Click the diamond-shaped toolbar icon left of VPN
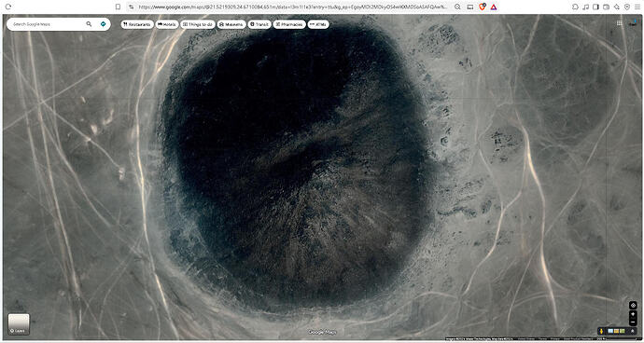The width and height of the screenshot is (644, 343). [617, 7]
